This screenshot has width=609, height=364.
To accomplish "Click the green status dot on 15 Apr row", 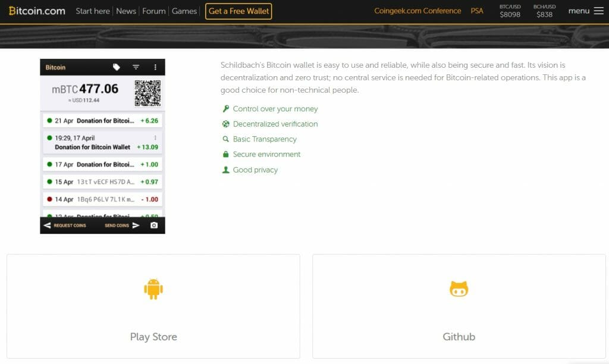I will click(x=49, y=181).
